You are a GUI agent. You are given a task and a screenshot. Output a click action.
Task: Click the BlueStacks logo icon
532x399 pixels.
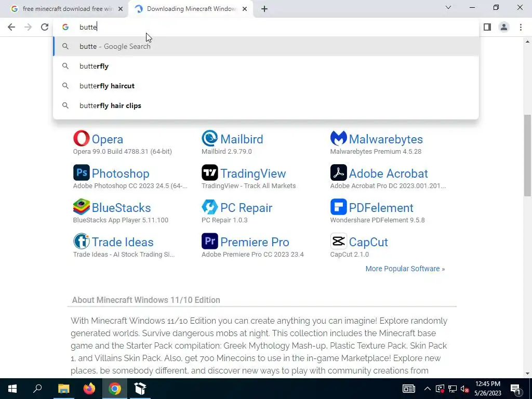[82, 207]
